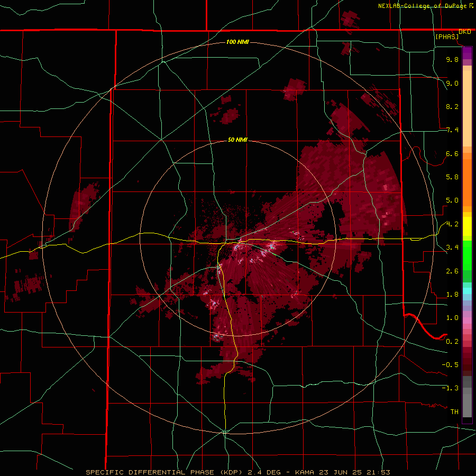
Task: Click the [PHAS] legend unit label
Action: pyautogui.click(x=447, y=36)
